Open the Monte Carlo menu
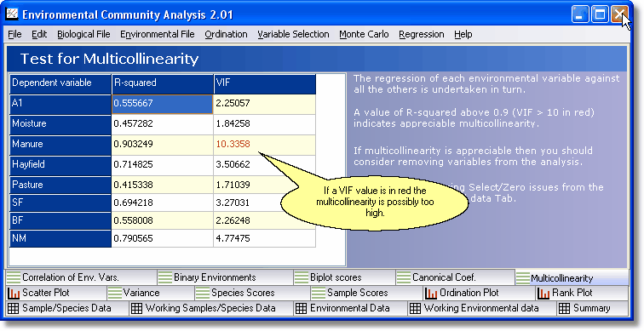644x331 pixels. (364, 34)
